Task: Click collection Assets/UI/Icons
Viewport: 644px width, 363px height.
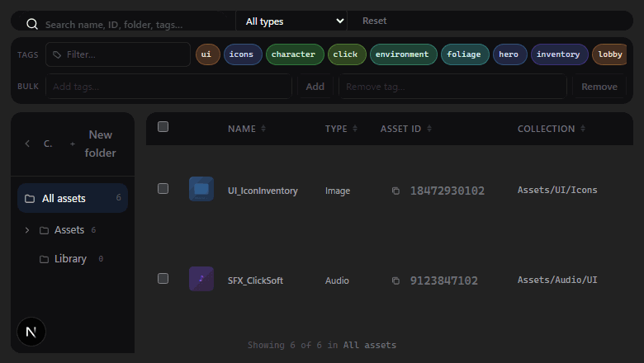Action: [x=557, y=190]
